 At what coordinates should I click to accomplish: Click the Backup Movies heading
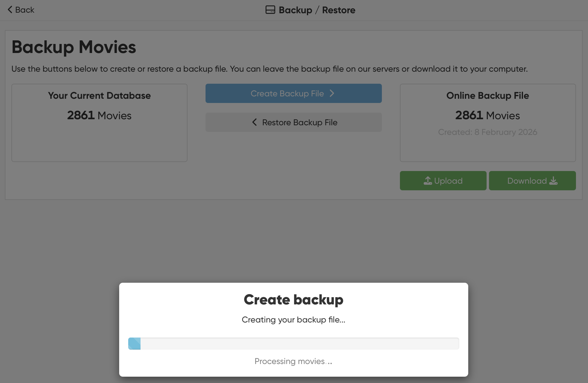(x=74, y=47)
